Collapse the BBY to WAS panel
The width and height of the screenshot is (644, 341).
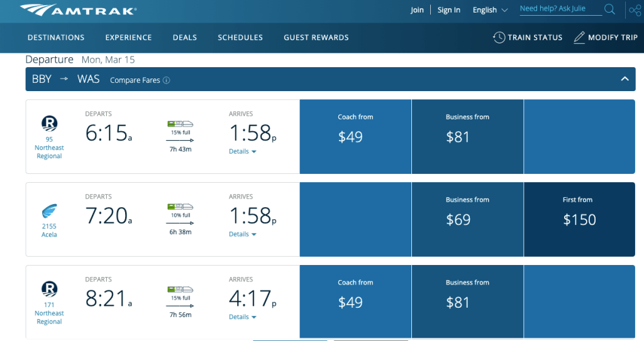point(625,79)
